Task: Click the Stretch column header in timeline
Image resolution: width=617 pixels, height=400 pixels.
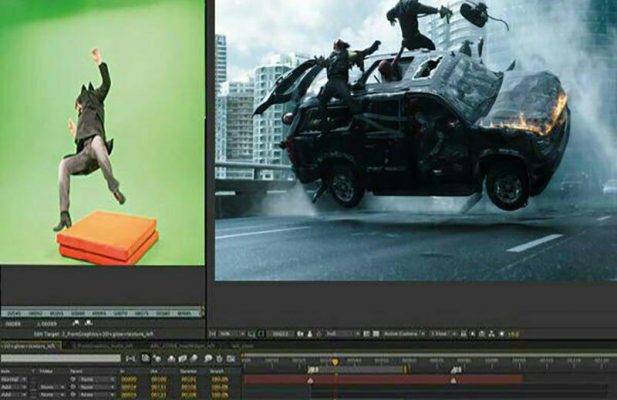Action: 217,371
